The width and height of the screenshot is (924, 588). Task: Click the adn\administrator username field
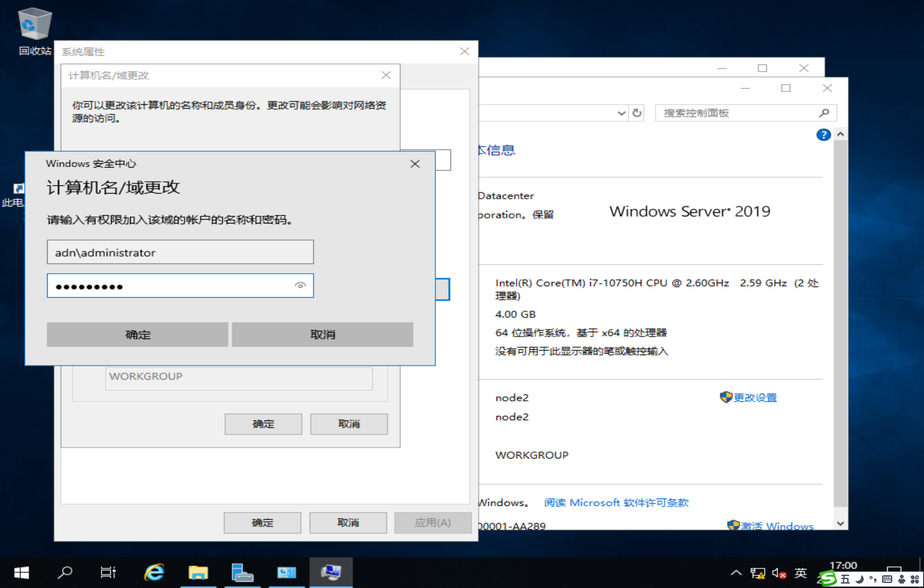click(x=180, y=252)
